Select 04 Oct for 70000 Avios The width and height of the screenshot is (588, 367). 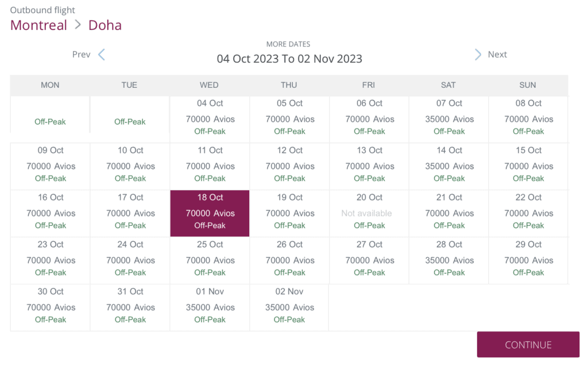point(210,119)
